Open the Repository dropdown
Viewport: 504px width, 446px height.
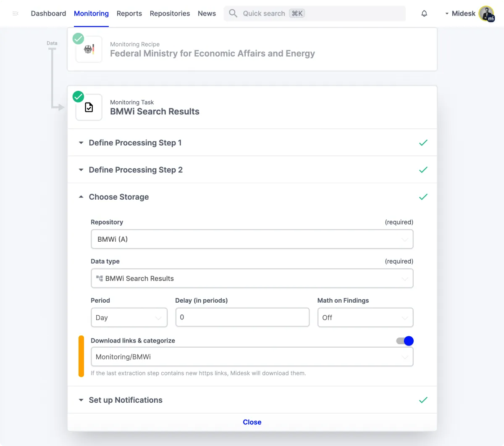point(252,239)
